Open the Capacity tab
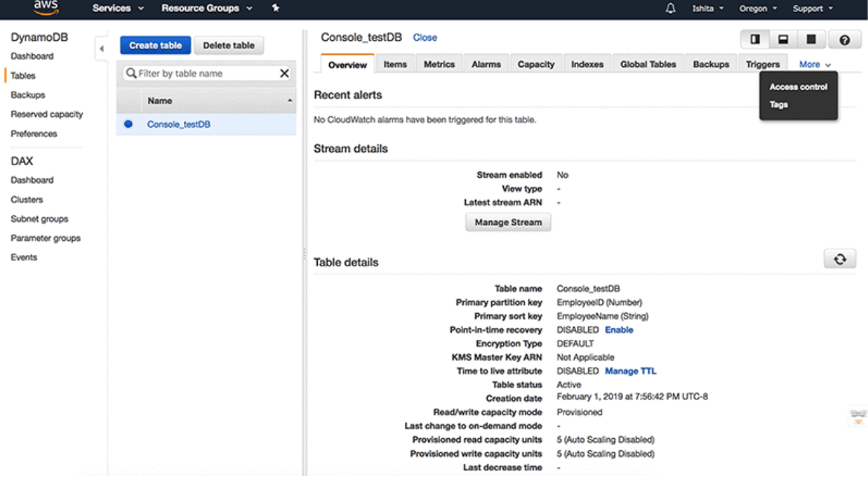This screenshot has height=488, width=868. (x=536, y=64)
